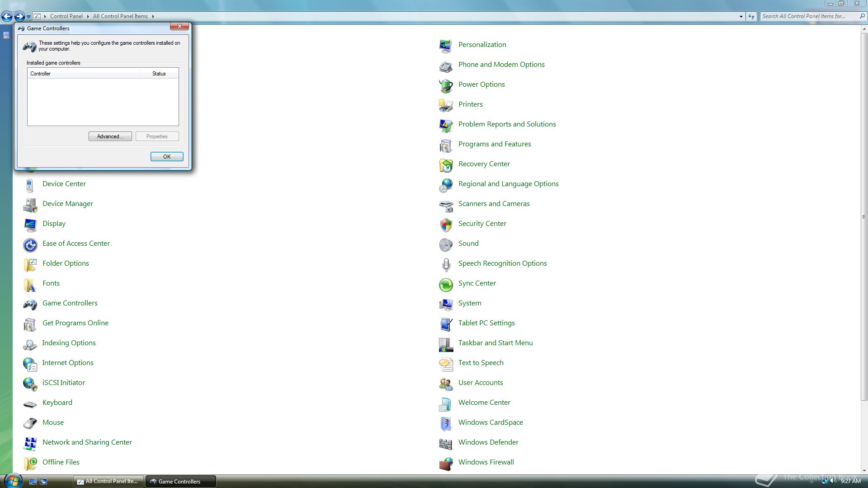Open the Offline Files link
This screenshot has height=488, width=868.
61,462
